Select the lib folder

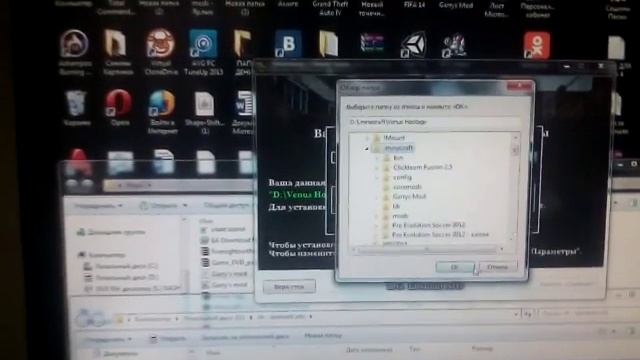(x=396, y=206)
